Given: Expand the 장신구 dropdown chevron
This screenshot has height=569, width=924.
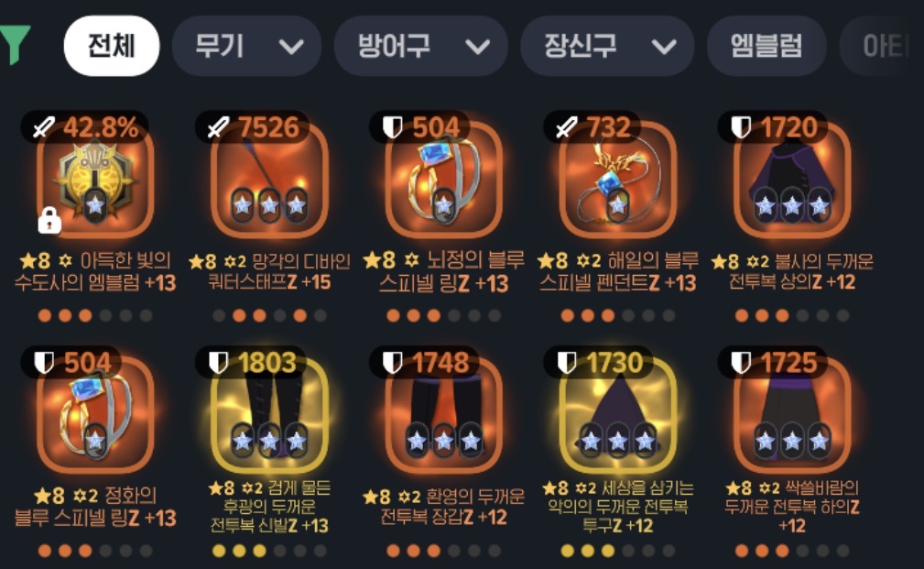Looking at the screenshot, I should point(664,46).
